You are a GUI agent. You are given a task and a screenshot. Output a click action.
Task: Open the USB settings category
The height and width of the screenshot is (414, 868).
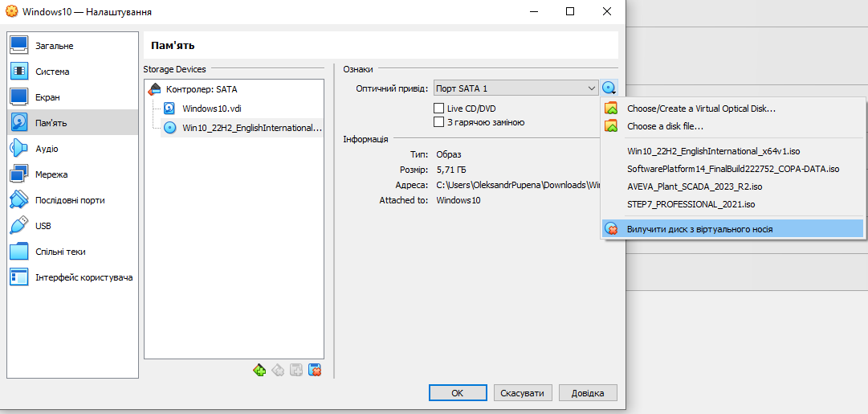click(x=72, y=226)
